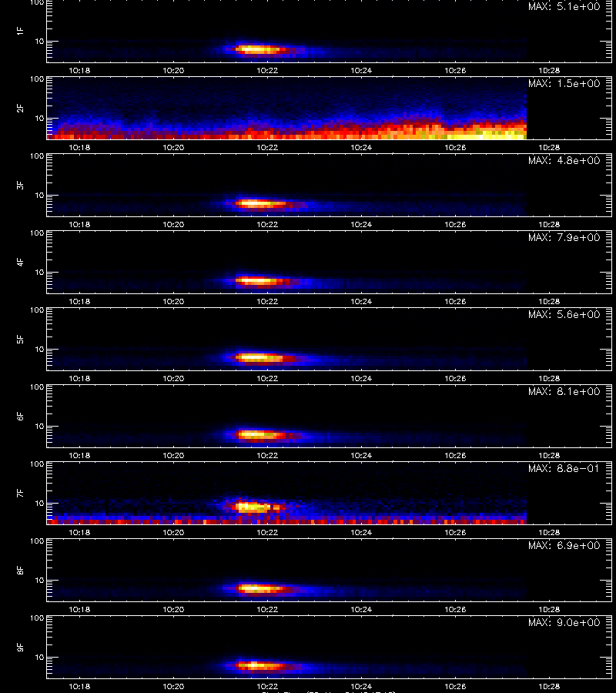Screen dimensions: 616x693
Task: Click the bright flare peak in panel 5F
Action: (259, 357)
